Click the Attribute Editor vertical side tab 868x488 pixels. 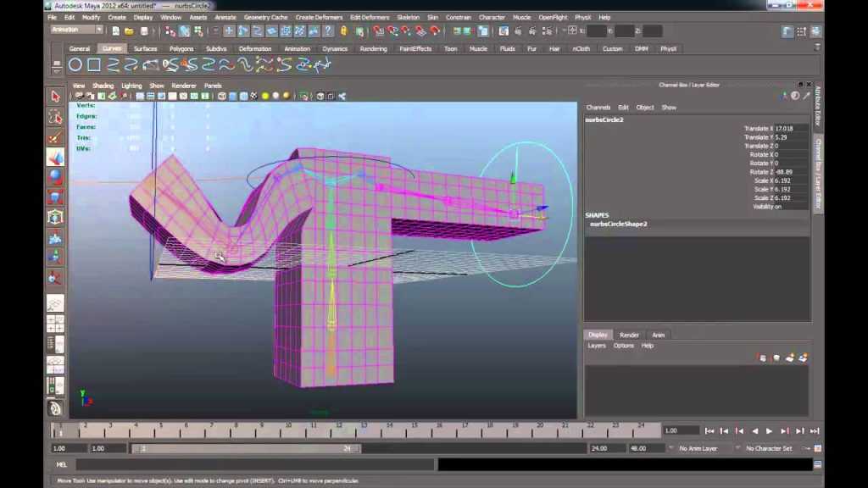coord(818,106)
